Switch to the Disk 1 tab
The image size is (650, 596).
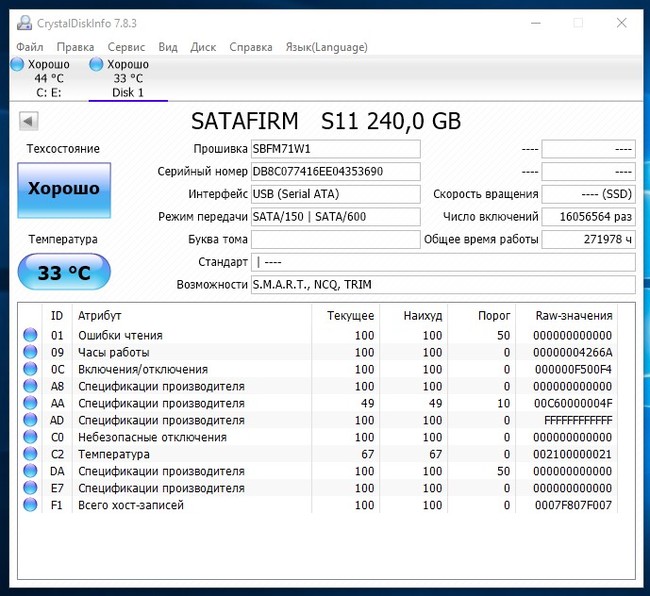(128, 79)
